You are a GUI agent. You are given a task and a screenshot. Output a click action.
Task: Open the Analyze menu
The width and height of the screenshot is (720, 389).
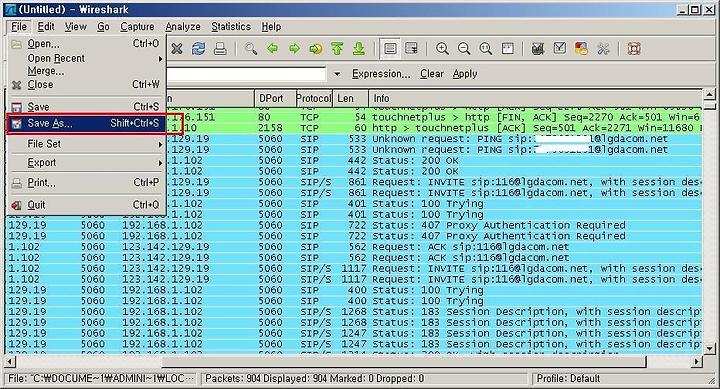tap(183, 27)
